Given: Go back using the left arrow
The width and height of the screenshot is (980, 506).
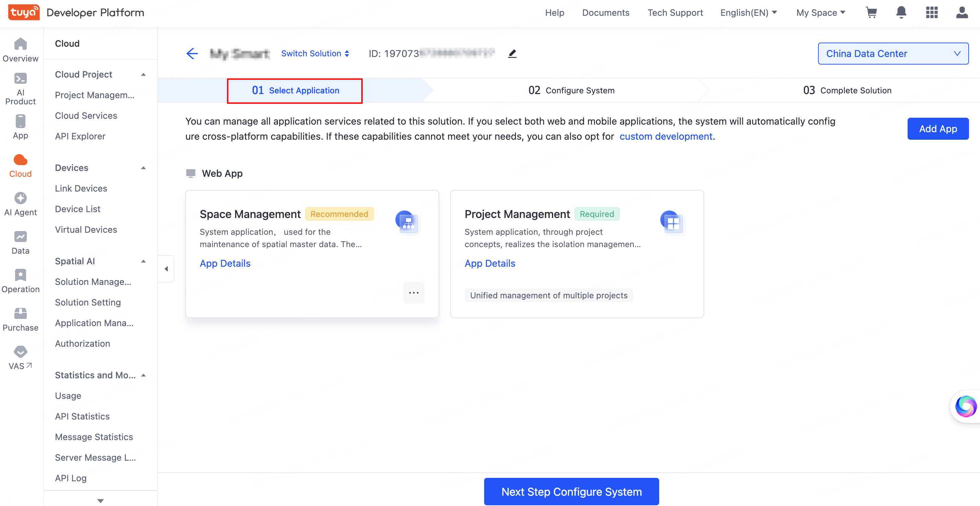Looking at the screenshot, I should [192, 54].
